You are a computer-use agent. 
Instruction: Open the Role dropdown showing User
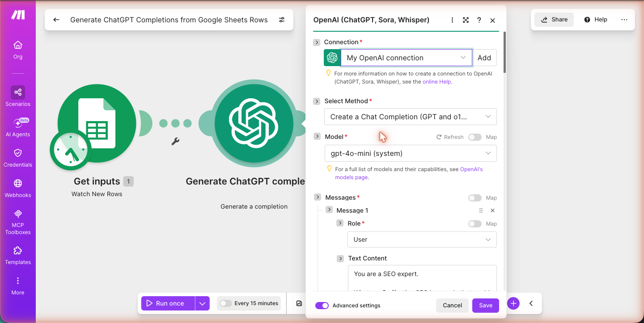point(422,239)
